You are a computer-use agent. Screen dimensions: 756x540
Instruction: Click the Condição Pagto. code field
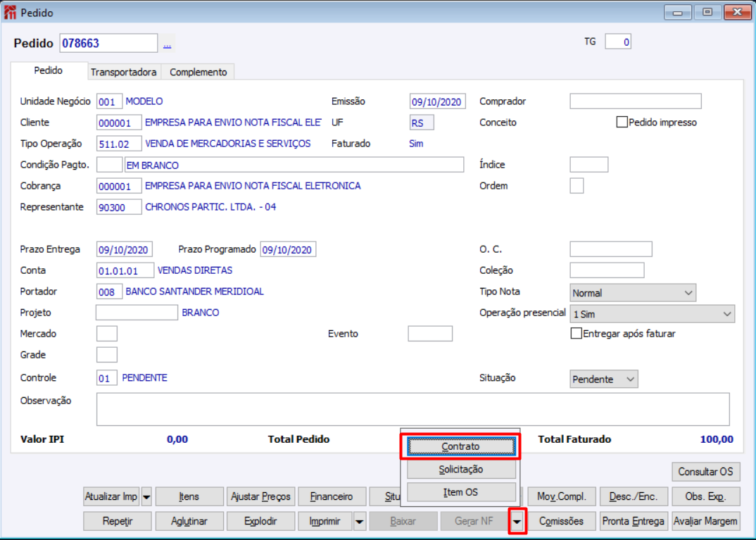coord(109,165)
